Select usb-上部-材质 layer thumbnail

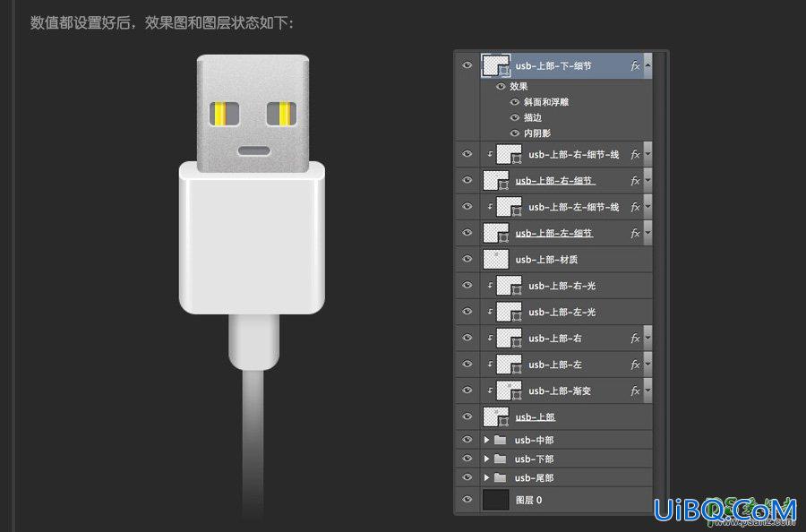[495, 260]
